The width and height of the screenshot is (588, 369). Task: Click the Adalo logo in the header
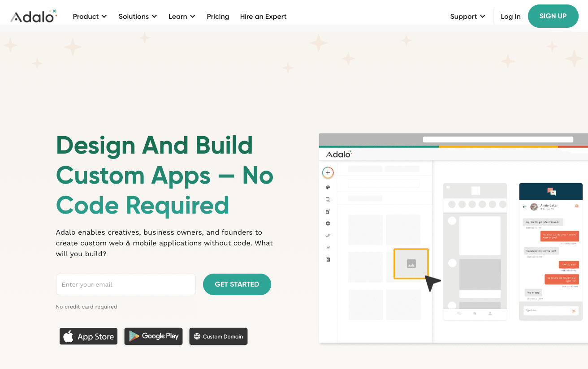point(34,16)
